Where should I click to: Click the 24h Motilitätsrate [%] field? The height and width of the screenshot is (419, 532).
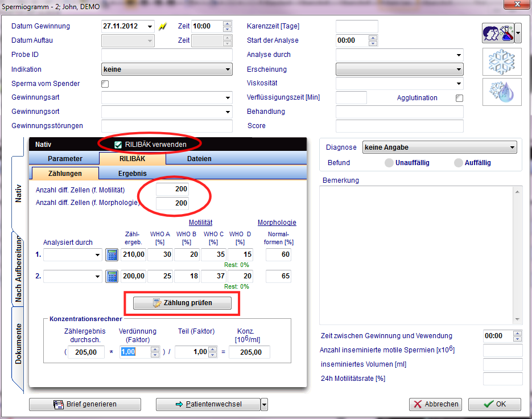503,379
